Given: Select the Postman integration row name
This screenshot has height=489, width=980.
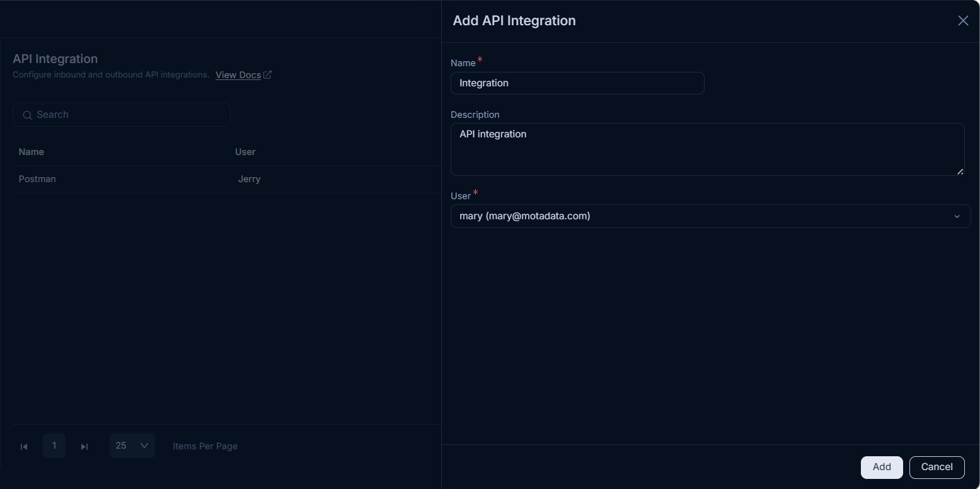Looking at the screenshot, I should (x=37, y=179).
